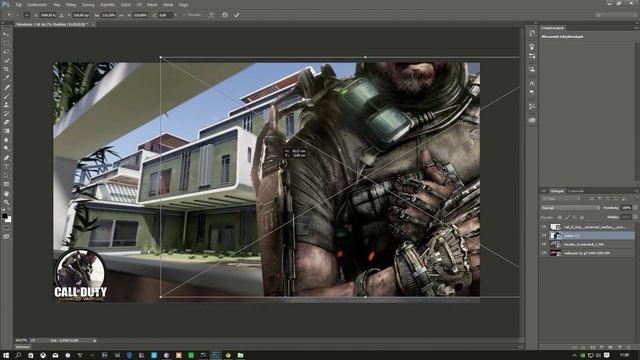Open the Normal blend mode dropdown
The image size is (640, 360).
pos(570,208)
